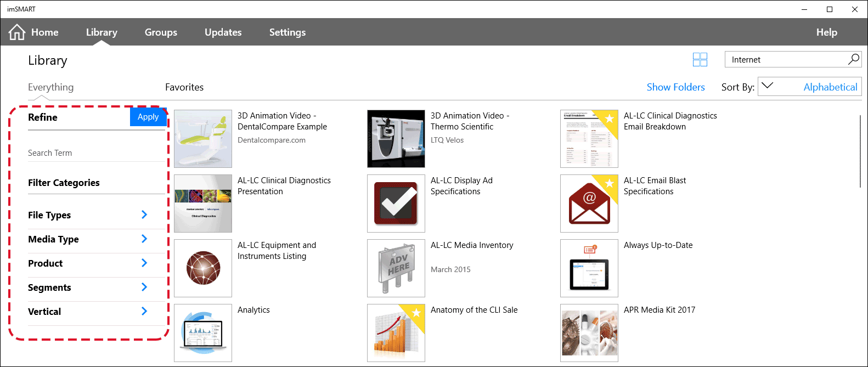
Task: Open Always Up-to-Date tablet icon
Action: click(x=589, y=268)
